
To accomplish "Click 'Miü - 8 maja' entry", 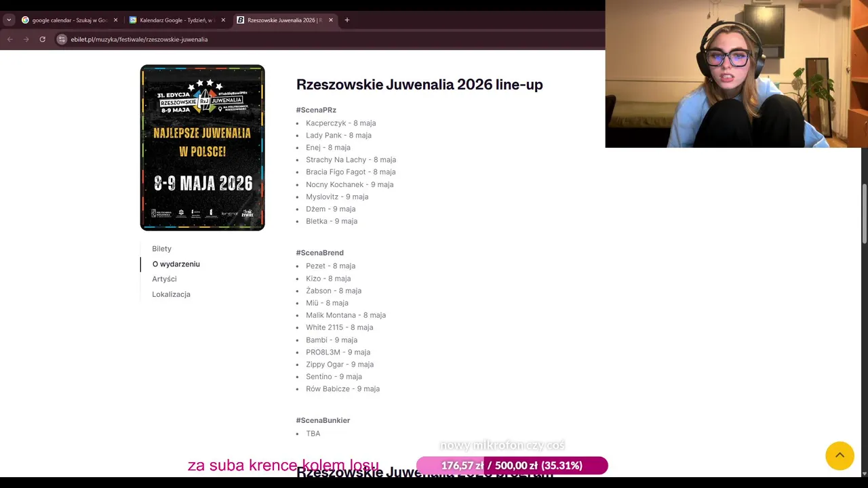I will 327,303.
